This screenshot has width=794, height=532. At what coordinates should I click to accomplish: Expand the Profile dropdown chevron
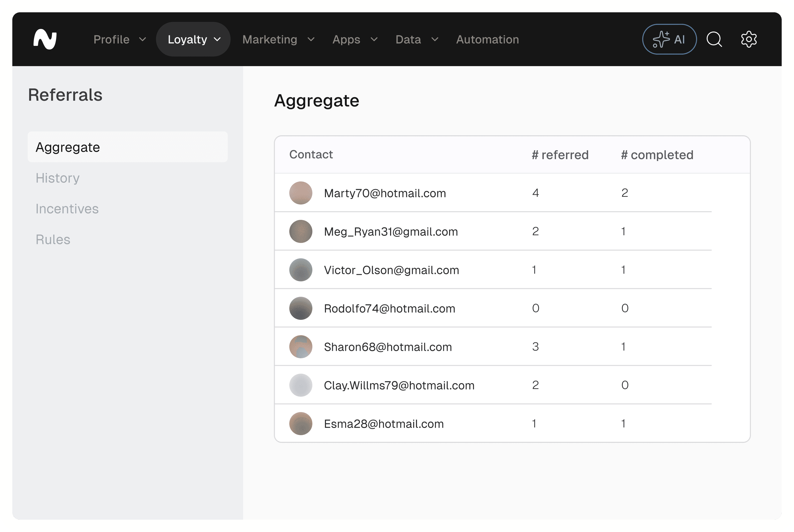click(143, 39)
